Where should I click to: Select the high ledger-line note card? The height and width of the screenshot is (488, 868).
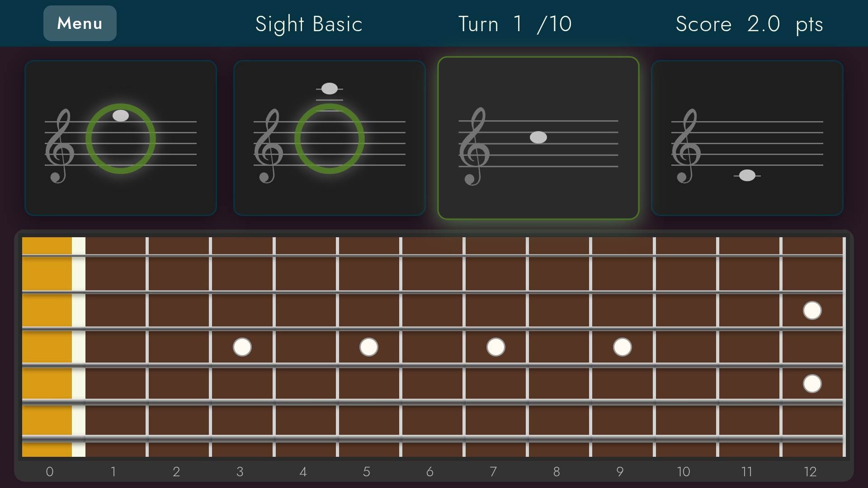[329, 138]
